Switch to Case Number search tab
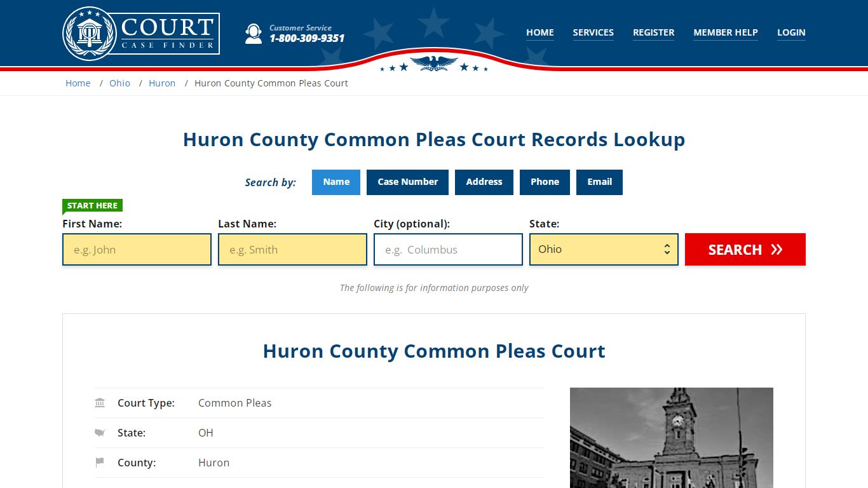Viewport: 868px width, 488px height. 408,182
